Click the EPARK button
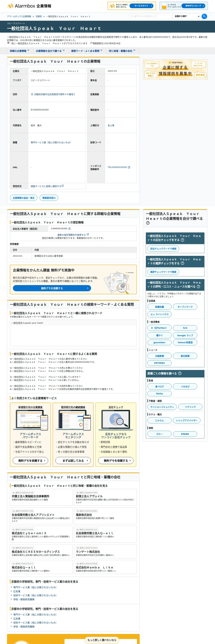 point(185,434)
